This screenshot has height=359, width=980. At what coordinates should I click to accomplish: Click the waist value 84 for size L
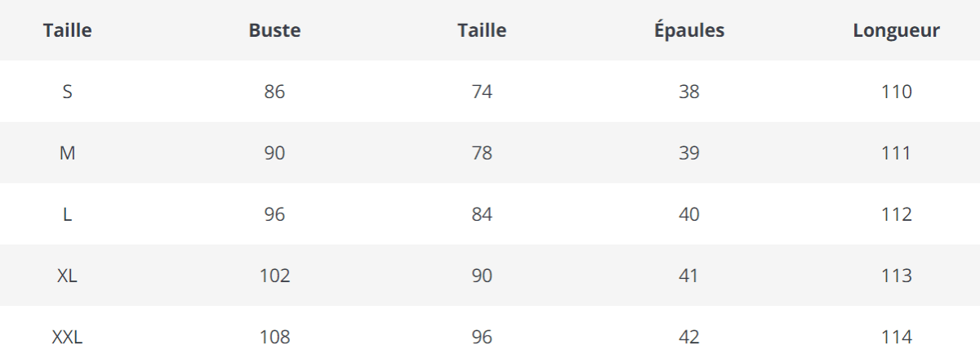(x=482, y=214)
